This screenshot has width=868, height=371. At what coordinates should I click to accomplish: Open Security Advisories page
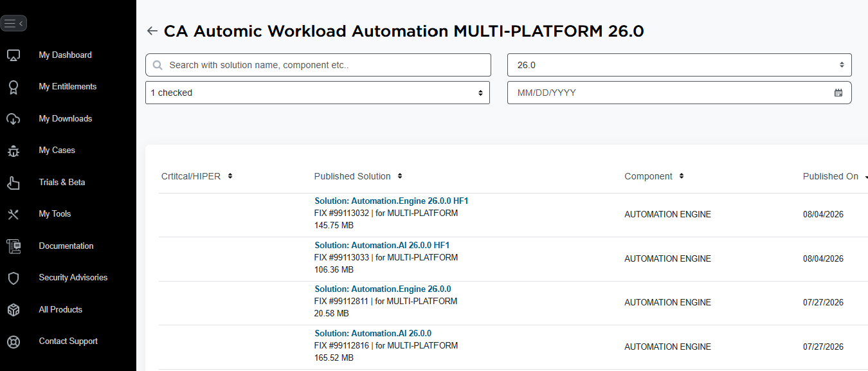73,278
